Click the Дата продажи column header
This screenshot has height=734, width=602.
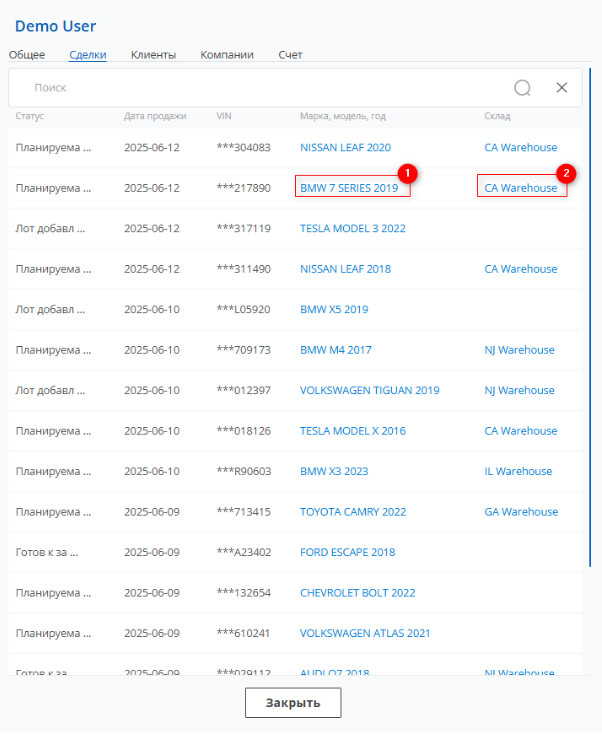[x=155, y=116]
